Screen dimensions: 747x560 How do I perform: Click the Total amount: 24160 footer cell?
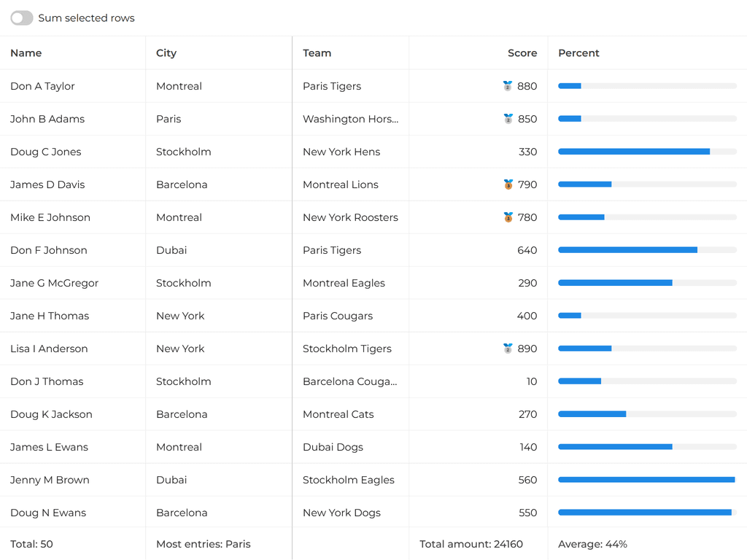tap(471, 544)
